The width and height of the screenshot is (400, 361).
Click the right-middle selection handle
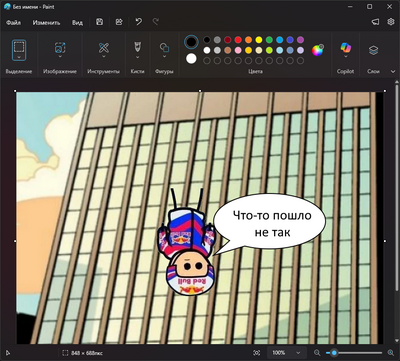385,241
